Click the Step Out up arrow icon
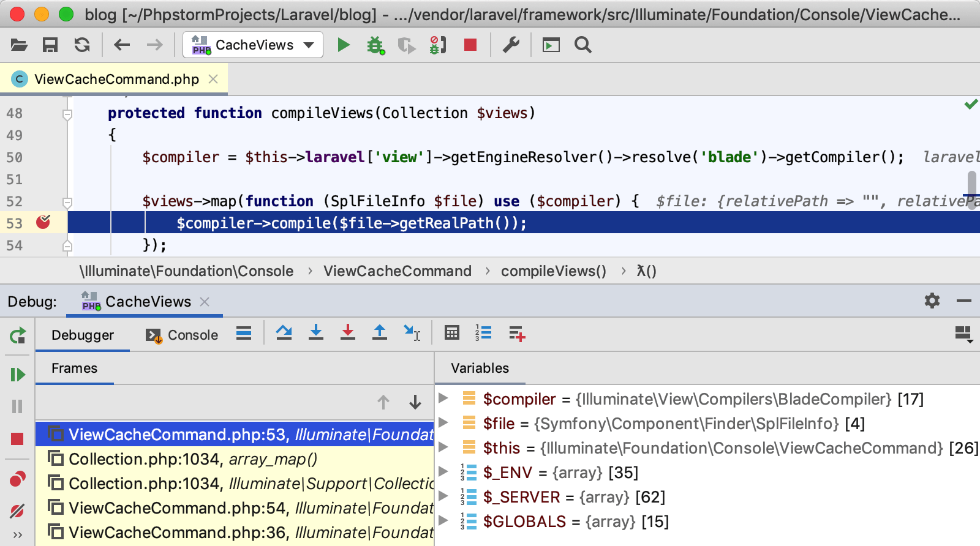This screenshot has height=546, width=980. pos(380,332)
